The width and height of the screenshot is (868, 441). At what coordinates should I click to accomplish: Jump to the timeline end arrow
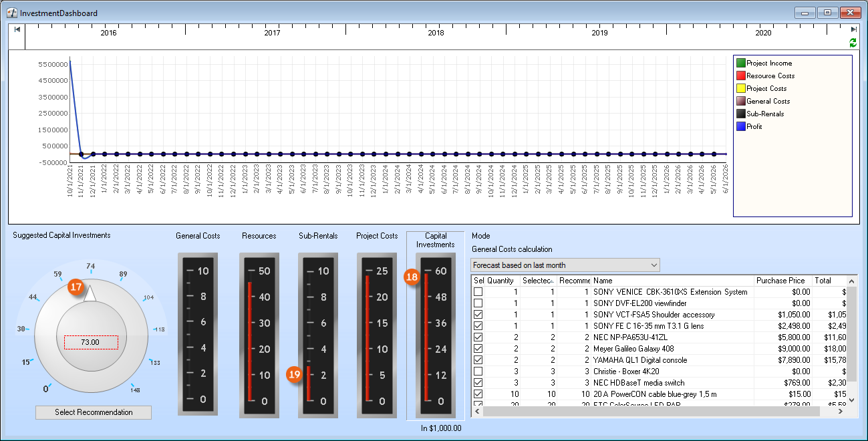tap(853, 29)
